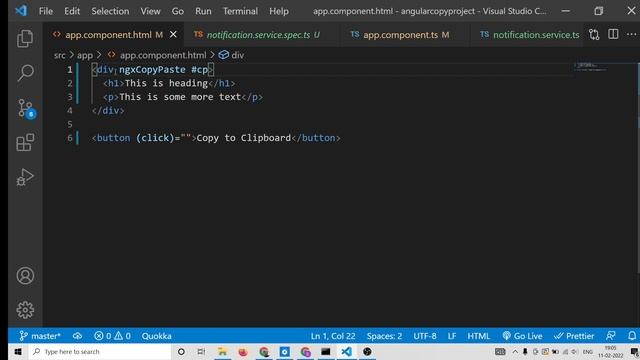640x360 pixels.
Task: Open the Selection menu
Action: (x=110, y=11)
